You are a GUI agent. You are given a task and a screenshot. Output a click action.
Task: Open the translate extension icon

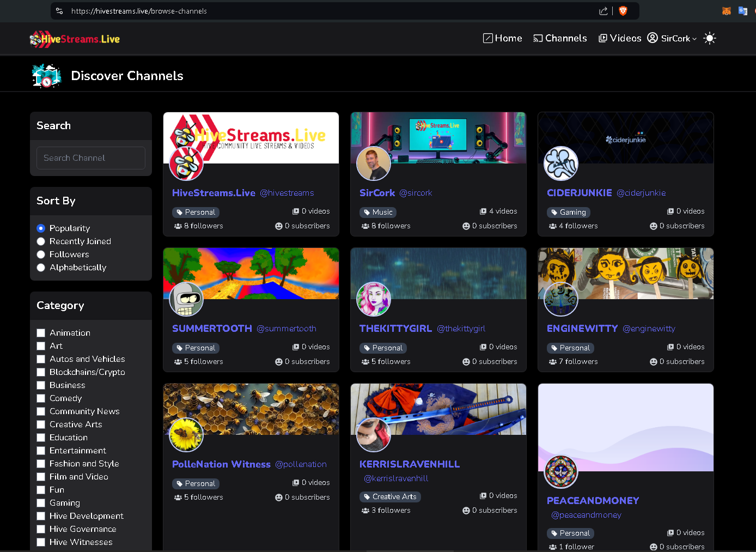[x=742, y=11]
